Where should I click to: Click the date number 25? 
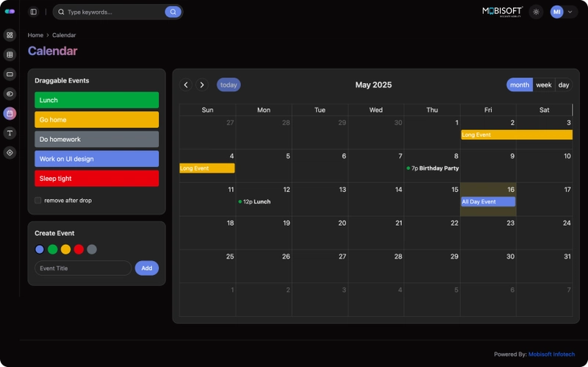click(x=230, y=256)
